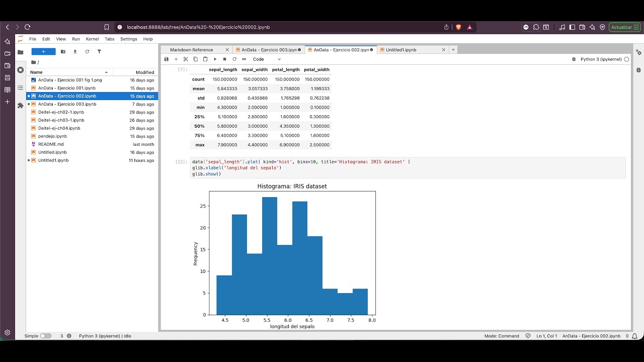Select AnData - Ejercicio 001 fig 1.png file
644x362 pixels.
tap(93, 80)
